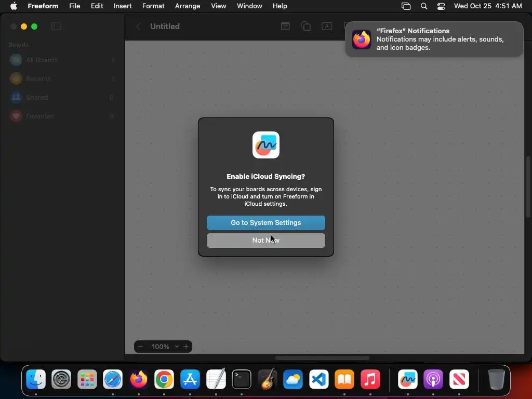Click the green full-screen window button

34,26
